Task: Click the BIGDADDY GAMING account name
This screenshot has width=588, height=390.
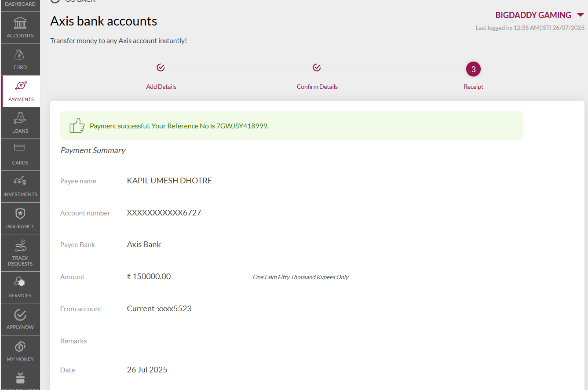Action: (x=533, y=15)
